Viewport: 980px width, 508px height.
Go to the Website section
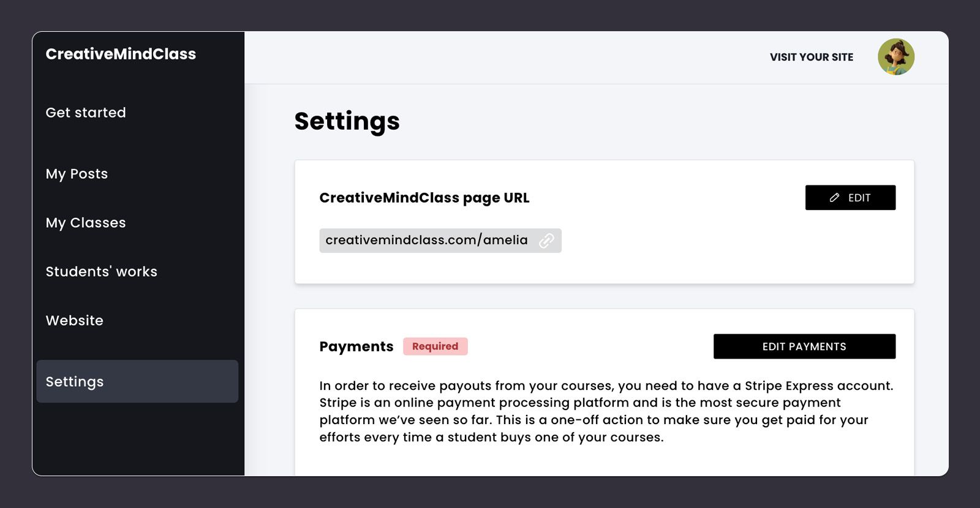73,320
